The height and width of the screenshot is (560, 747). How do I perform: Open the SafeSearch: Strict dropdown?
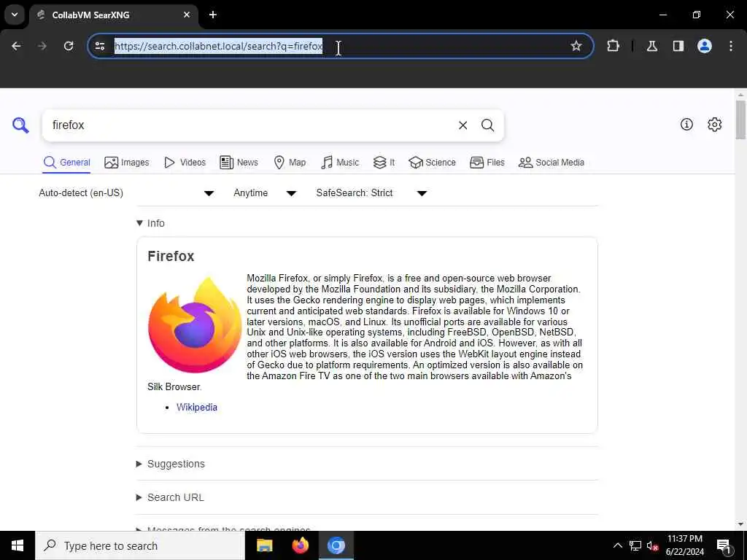[x=371, y=192]
